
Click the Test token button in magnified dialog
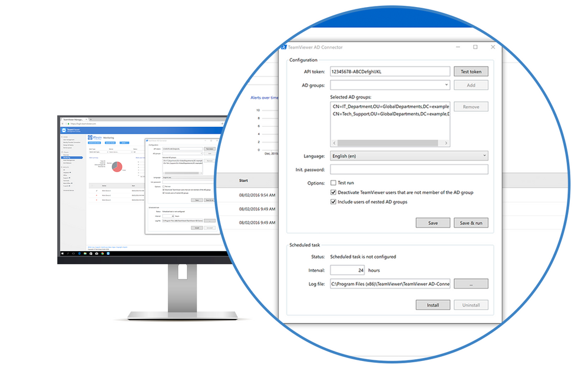(x=471, y=71)
